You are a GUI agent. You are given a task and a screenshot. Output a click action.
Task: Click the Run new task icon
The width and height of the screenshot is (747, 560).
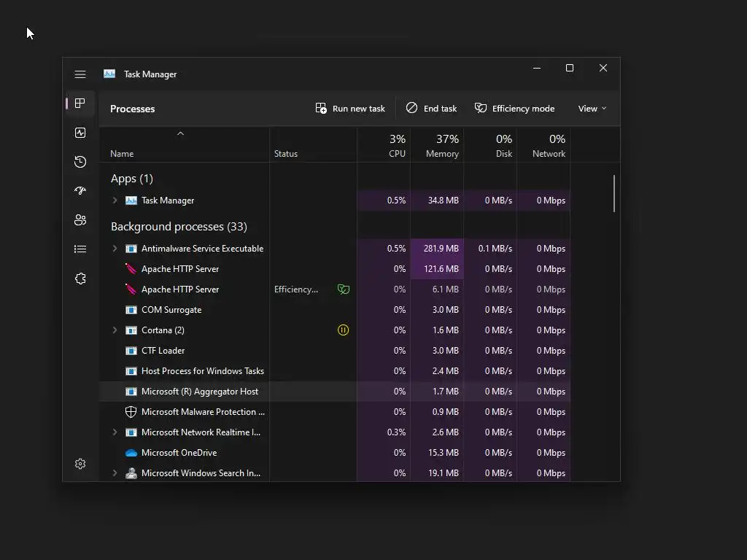coord(321,108)
